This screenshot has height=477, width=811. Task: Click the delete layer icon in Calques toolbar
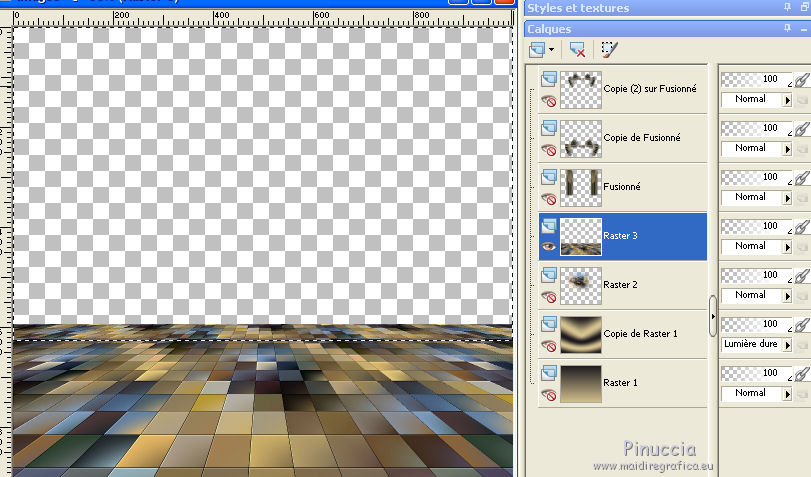[x=577, y=49]
